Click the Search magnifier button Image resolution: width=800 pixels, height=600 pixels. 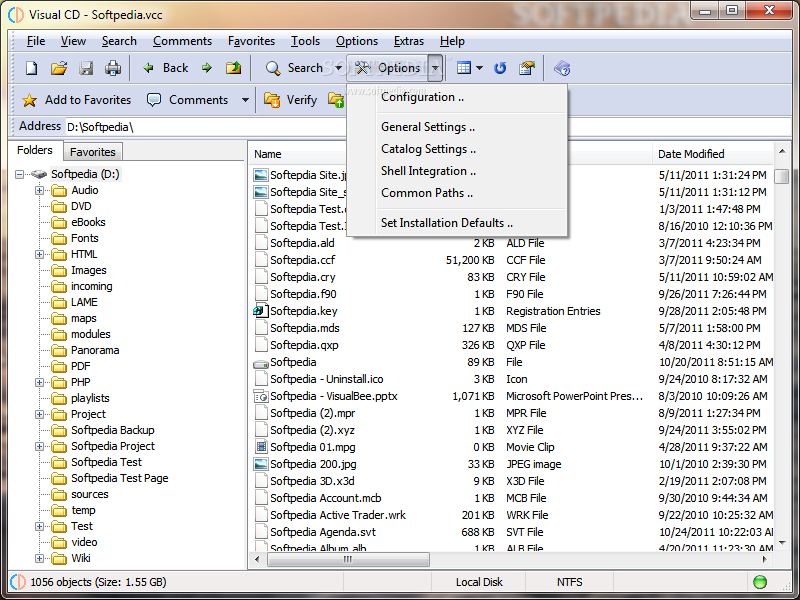[294, 68]
